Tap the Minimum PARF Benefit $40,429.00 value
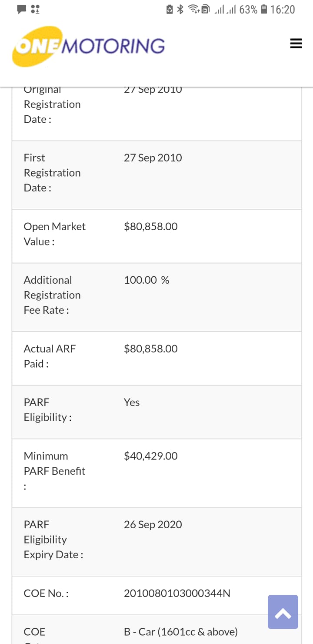Image resolution: width=313 pixels, height=644 pixels. 150,456
